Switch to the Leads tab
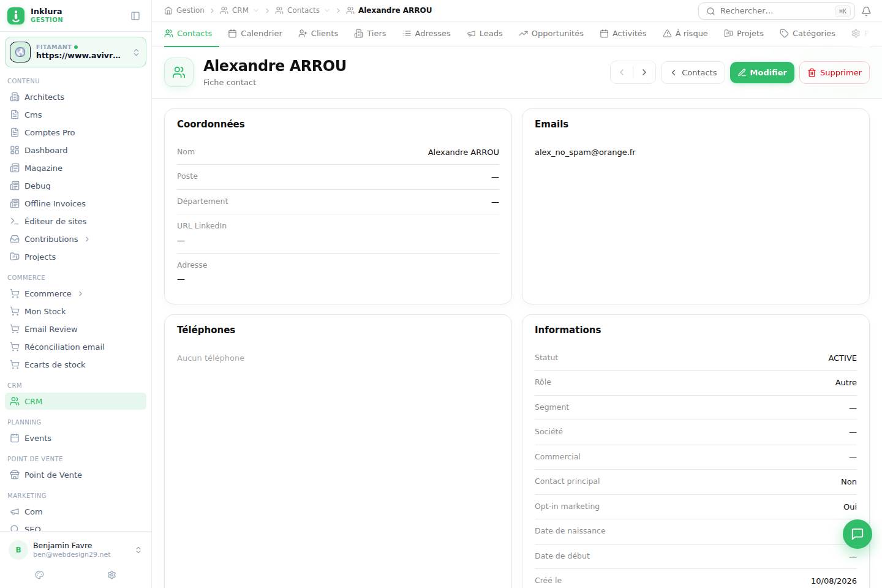This screenshot has height=588, width=882. pyautogui.click(x=485, y=34)
